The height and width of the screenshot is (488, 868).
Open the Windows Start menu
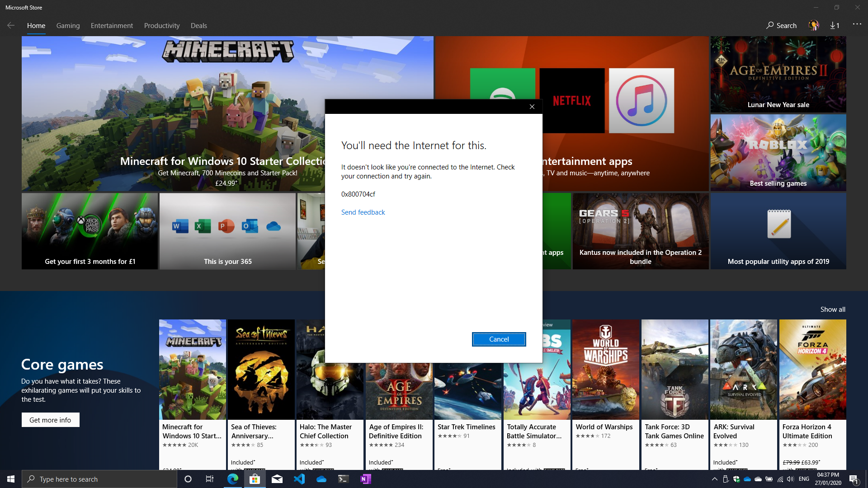[x=11, y=479]
